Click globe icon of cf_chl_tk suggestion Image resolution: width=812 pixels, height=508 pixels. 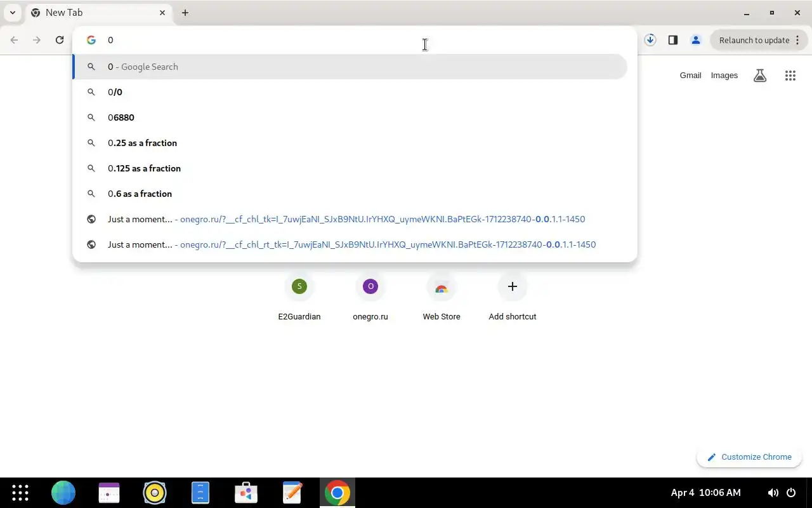tap(91, 219)
